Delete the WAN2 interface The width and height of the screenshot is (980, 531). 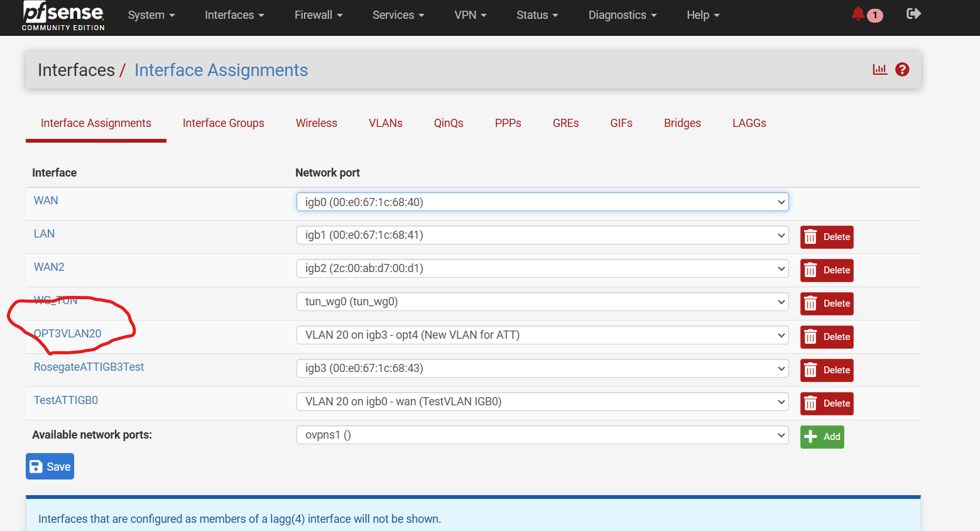click(x=827, y=270)
